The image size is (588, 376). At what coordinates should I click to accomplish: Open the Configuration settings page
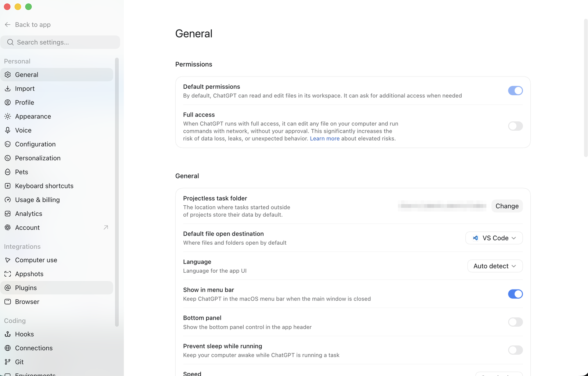(57, 144)
